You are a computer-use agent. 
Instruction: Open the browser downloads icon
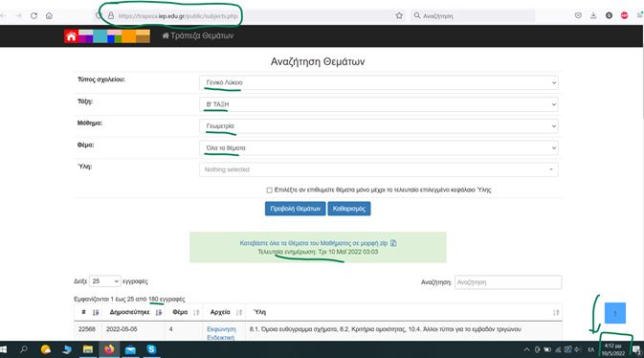pos(593,15)
